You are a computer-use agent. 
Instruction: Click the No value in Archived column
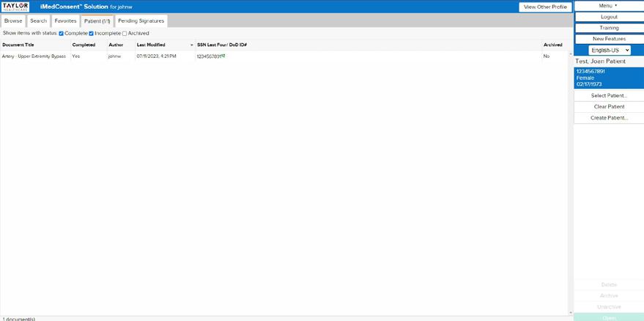coord(546,56)
